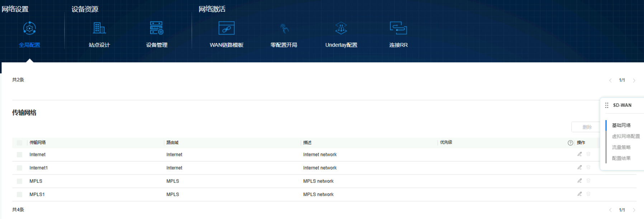
Task: Grab the SD-WAN panel drag handle
Action: pyautogui.click(x=607, y=105)
